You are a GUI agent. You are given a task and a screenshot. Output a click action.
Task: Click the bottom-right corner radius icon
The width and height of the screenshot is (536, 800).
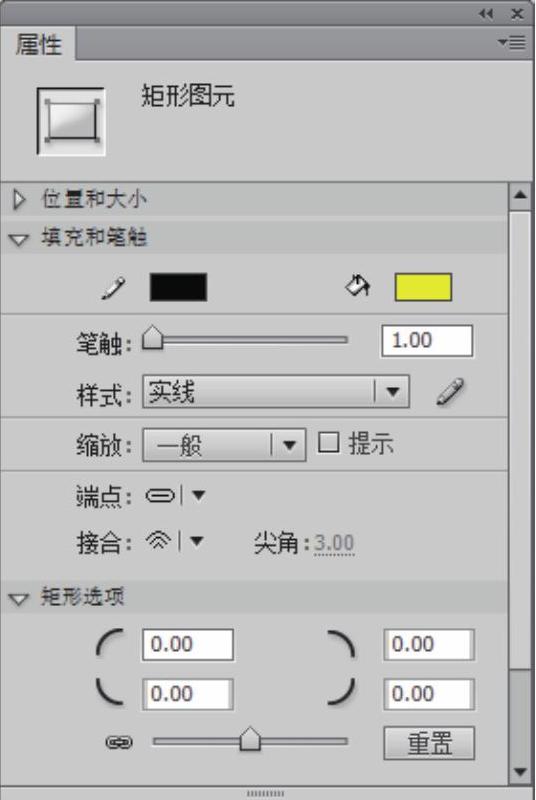click(x=341, y=691)
